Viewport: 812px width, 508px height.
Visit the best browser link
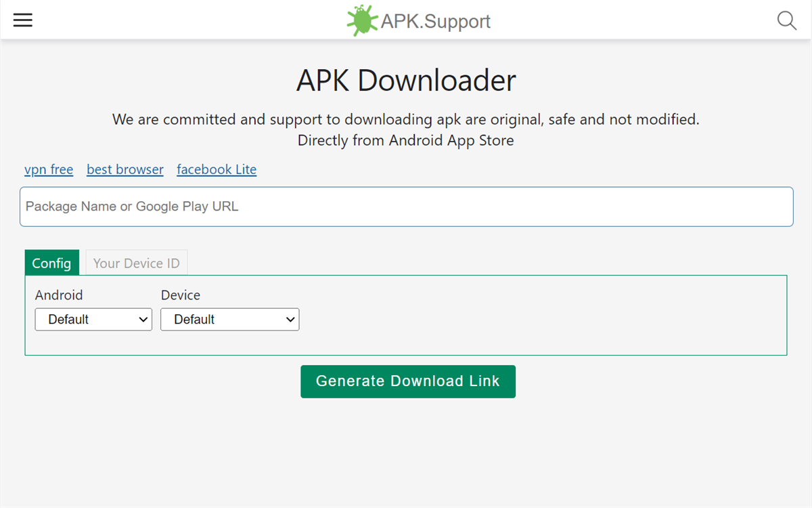click(x=125, y=169)
